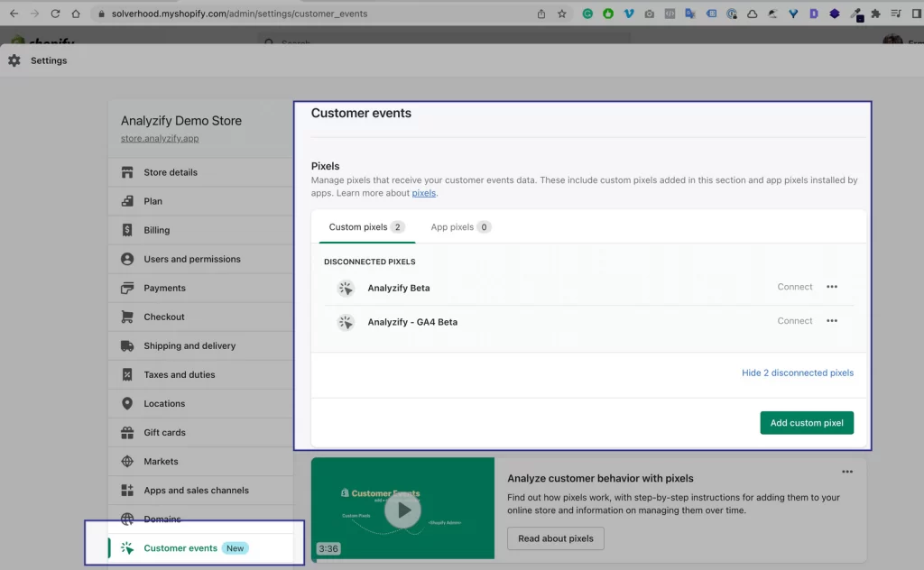Click the Gift cards present icon
This screenshot has height=570, width=924.
pos(126,432)
